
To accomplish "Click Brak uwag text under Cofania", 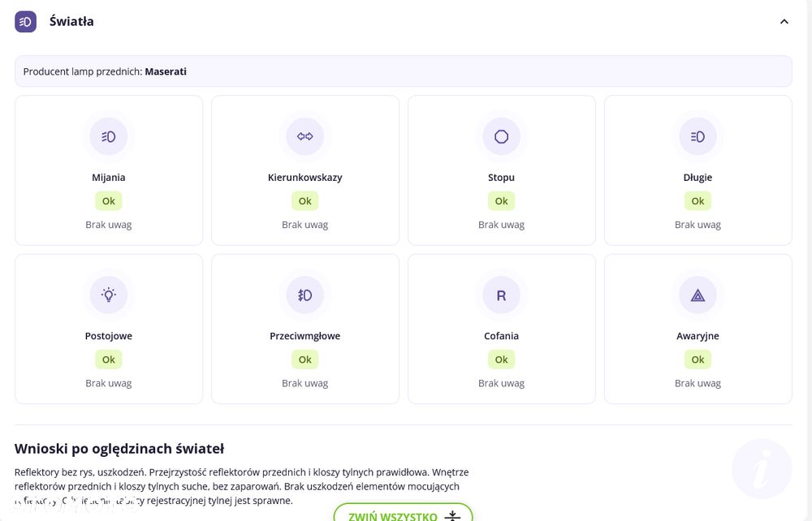I will 501,383.
